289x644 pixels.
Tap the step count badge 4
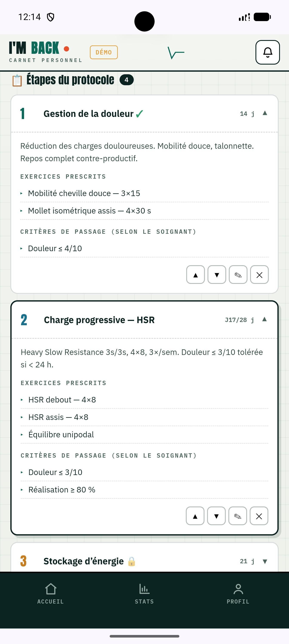click(x=126, y=80)
